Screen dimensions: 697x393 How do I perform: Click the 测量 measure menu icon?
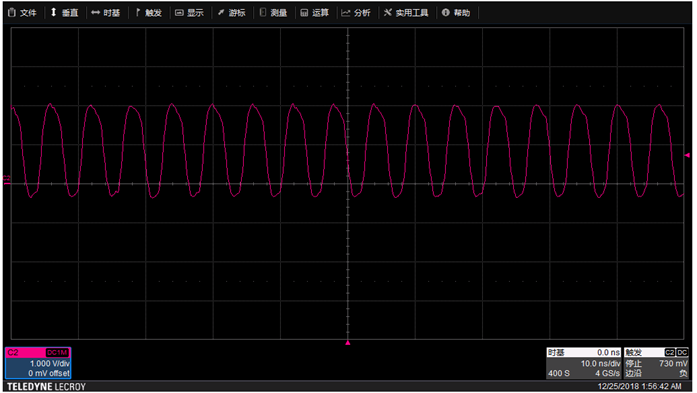[263, 12]
